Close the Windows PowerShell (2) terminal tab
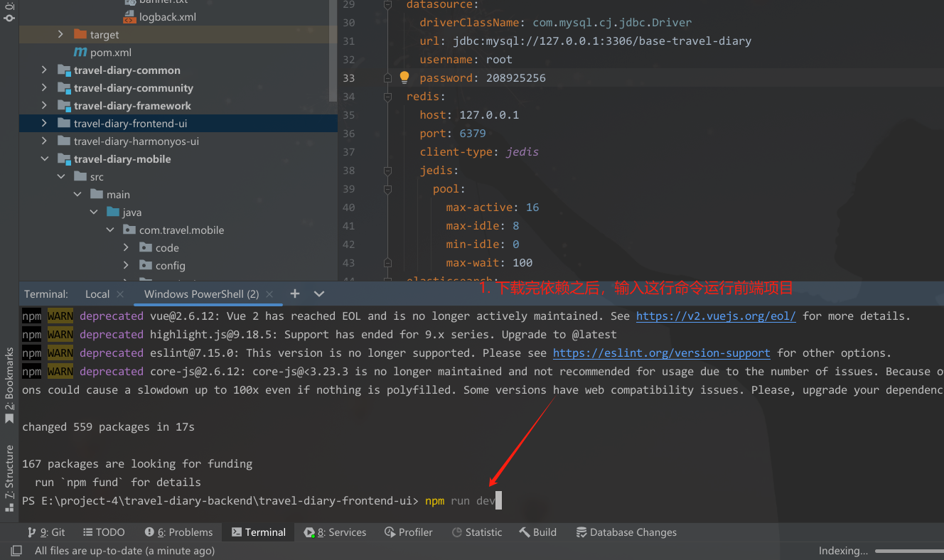This screenshot has width=944, height=560. 271,294
